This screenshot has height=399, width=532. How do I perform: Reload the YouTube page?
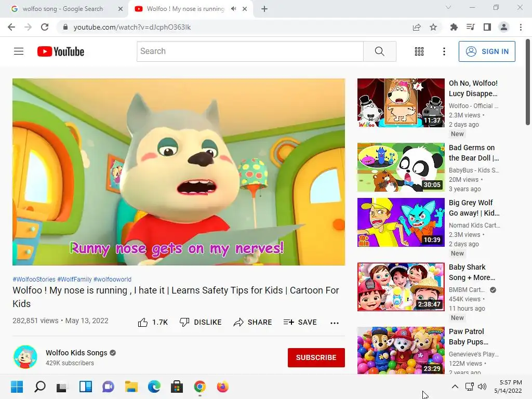[x=45, y=27]
